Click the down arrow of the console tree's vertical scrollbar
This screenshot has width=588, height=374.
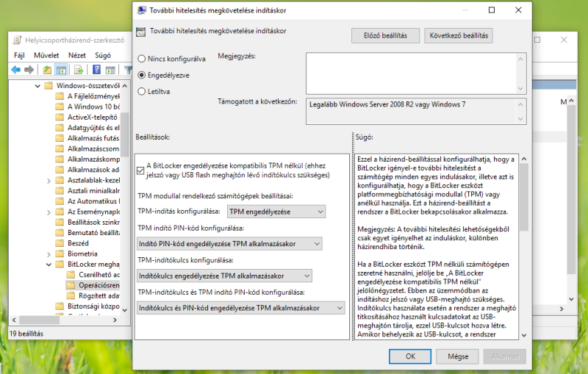125,310
